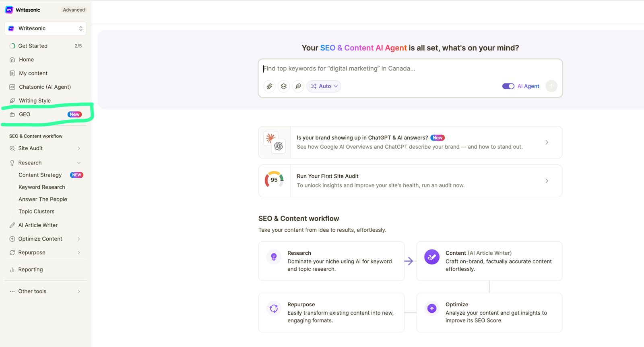Click the Optimize workflow card title
The height and width of the screenshot is (347, 644).
pos(457,305)
